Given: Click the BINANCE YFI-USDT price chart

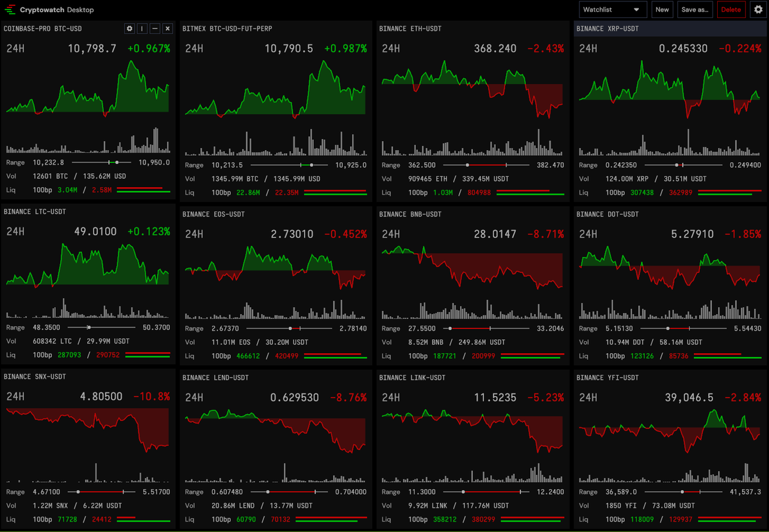Looking at the screenshot, I should pos(670,430).
